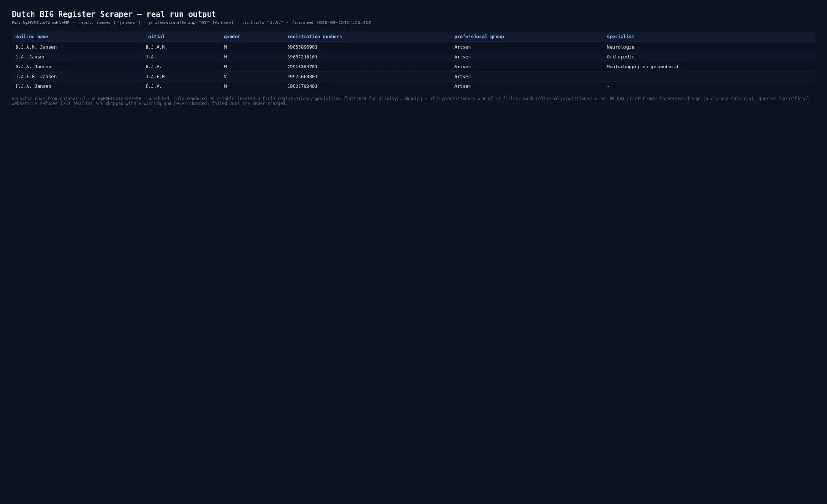
Task: Click gender M in B.J.A.M. Jansen row
Action: pyautogui.click(x=225, y=47)
